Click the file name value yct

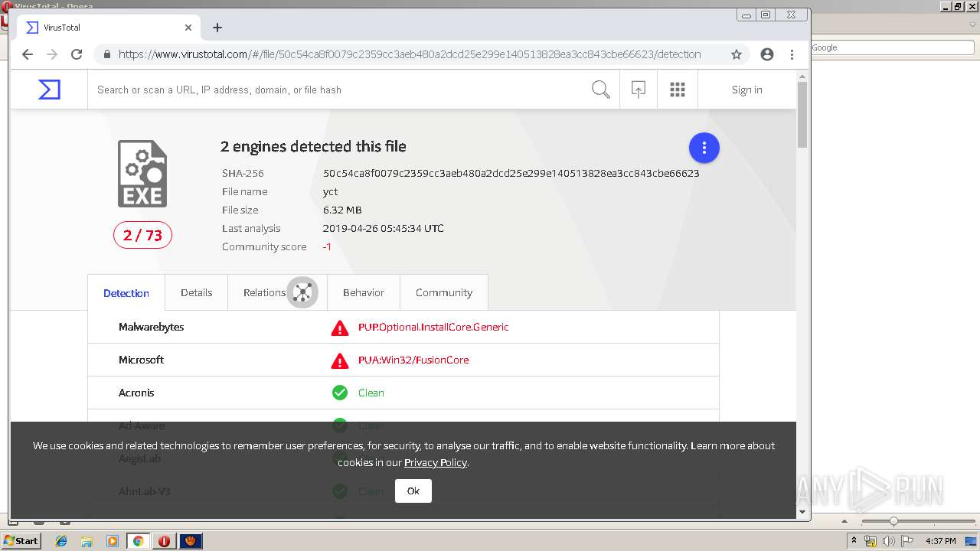tap(330, 191)
